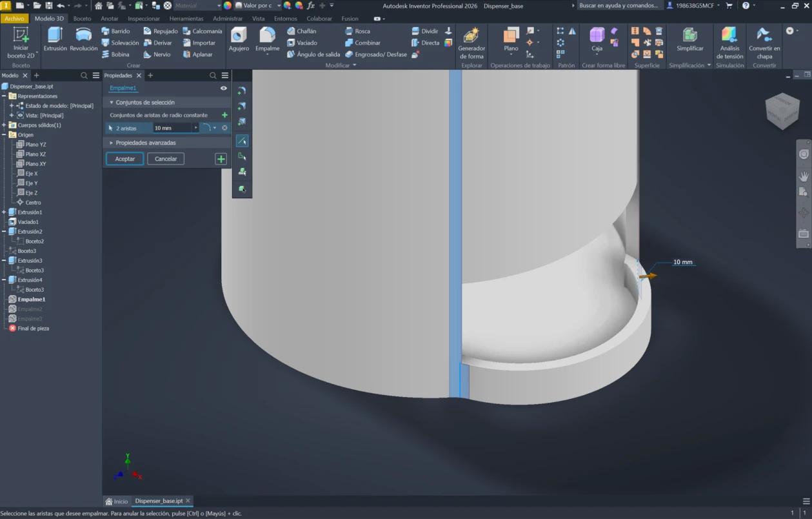Screen dimensions: 812x519
Task: Expand Propiedades avanzadas section
Action: pos(112,143)
